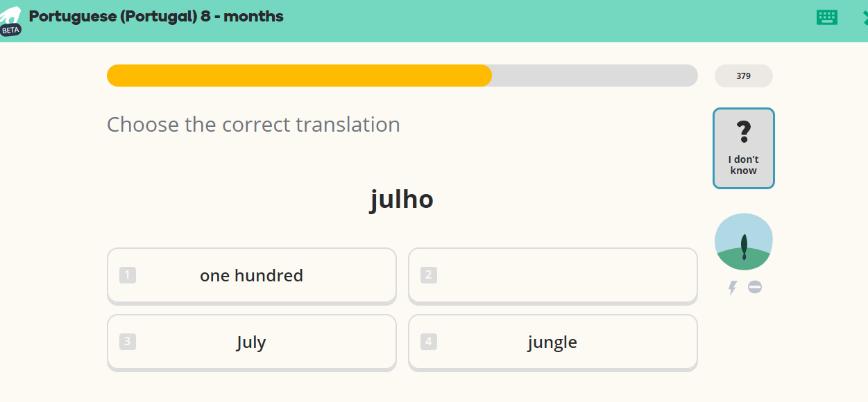Close the learning session with X

tap(865, 18)
